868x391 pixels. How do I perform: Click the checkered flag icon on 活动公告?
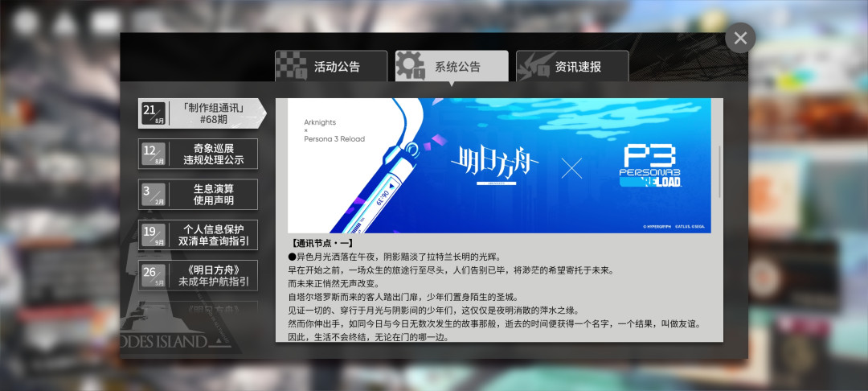(292, 66)
